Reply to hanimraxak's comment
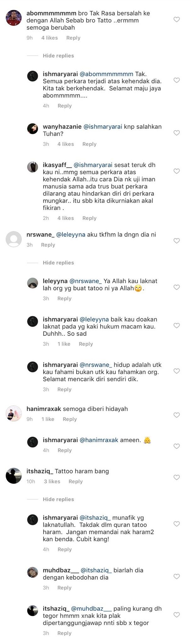 70,419
